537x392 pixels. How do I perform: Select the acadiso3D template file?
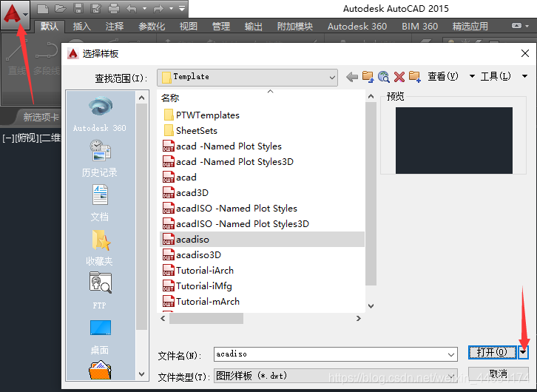coord(192,254)
